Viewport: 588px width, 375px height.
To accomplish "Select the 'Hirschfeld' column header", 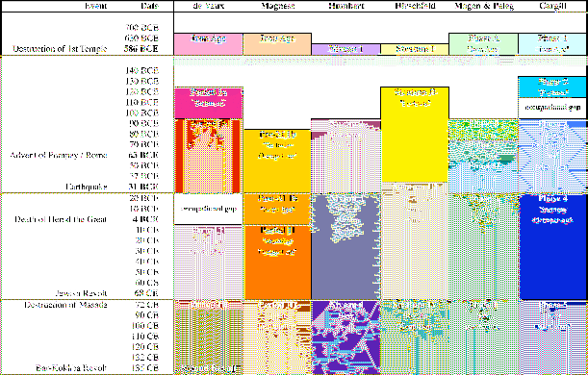I will point(415,6).
